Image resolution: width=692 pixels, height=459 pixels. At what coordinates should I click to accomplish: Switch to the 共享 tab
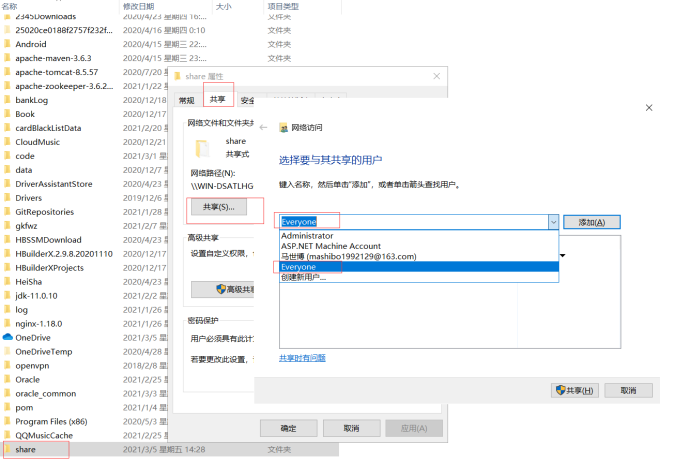(x=218, y=99)
